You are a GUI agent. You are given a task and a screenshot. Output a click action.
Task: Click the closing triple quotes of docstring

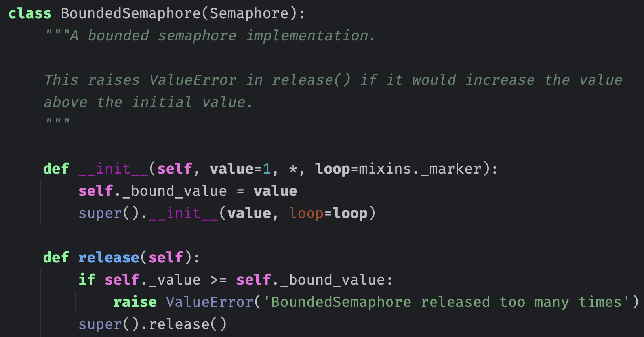click(57, 121)
